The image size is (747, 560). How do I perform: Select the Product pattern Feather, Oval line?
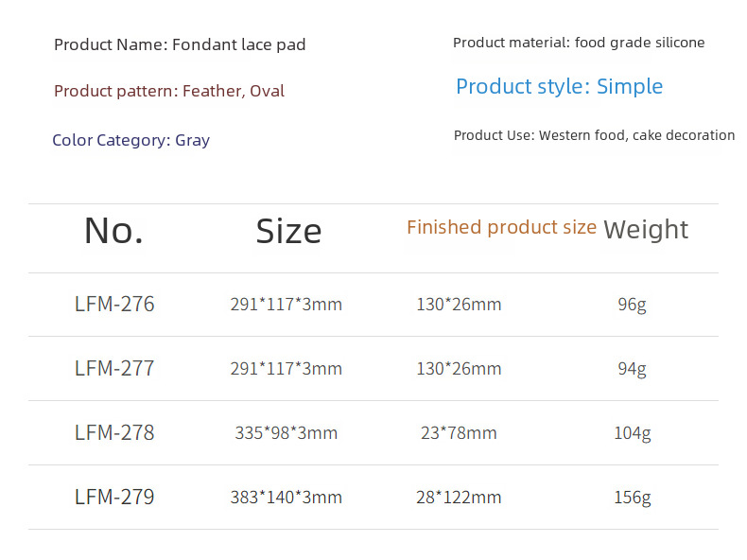pyautogui.click(x=169, y=91)
